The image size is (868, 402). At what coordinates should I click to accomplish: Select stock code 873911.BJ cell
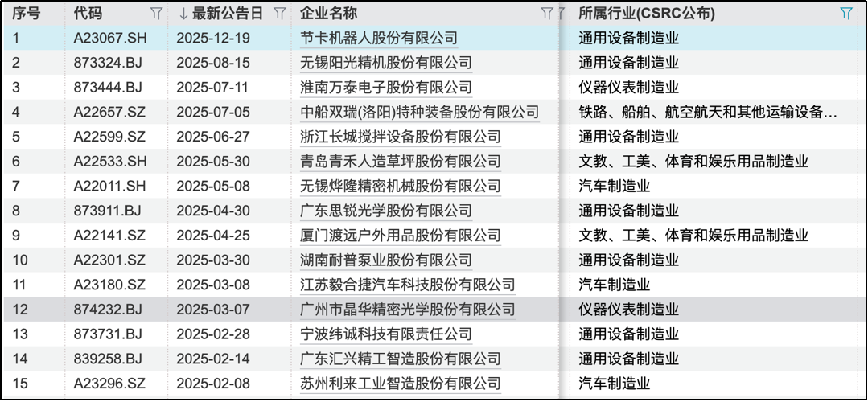[x=107, y=211]
